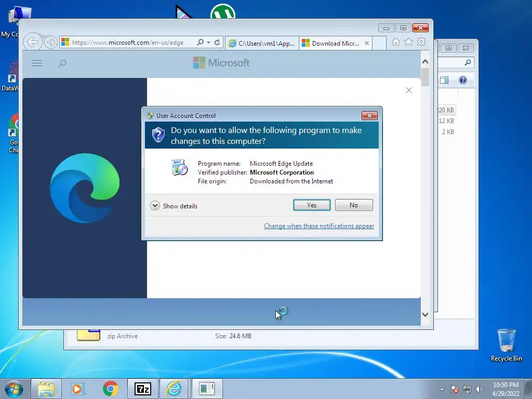Open the Windows Start menu
Image resolution: width=532 pixels, height=399 pixels.
14,389
